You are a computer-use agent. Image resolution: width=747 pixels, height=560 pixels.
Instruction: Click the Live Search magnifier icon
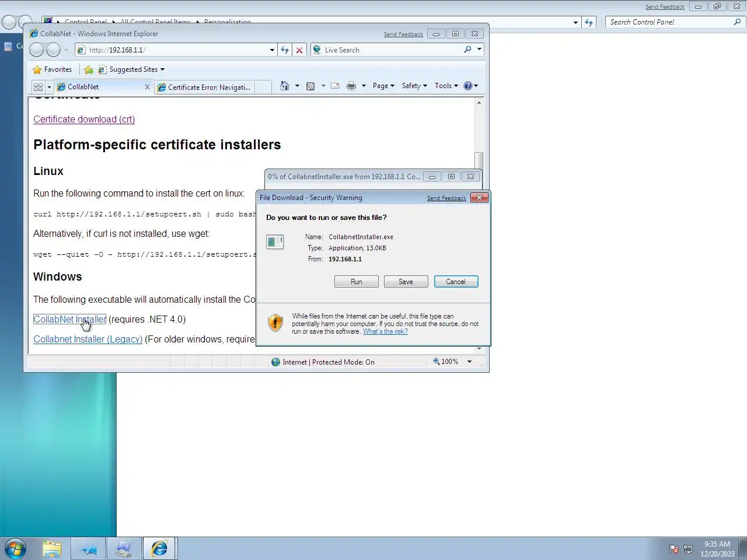tap(467, 50)
